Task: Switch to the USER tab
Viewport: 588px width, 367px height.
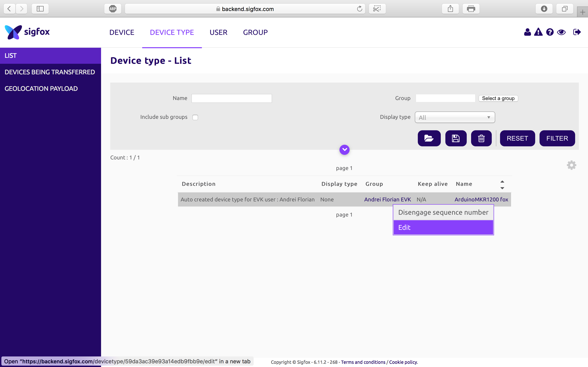Action: [218, 32]
